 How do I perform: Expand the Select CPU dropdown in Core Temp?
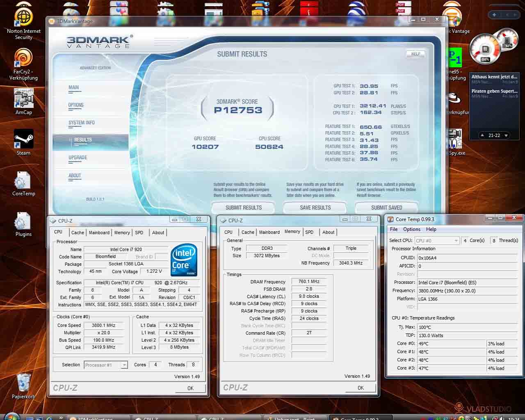[456, 241]
